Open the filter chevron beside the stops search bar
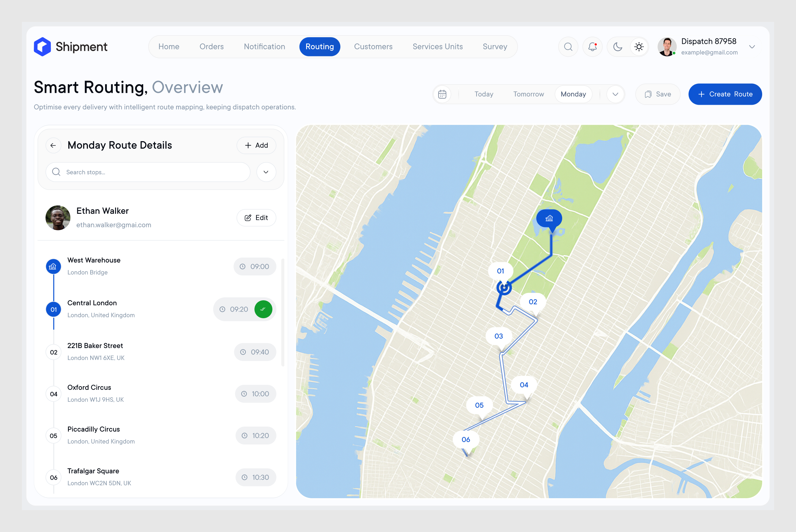 pyautogui.click(x=266, y=172)
